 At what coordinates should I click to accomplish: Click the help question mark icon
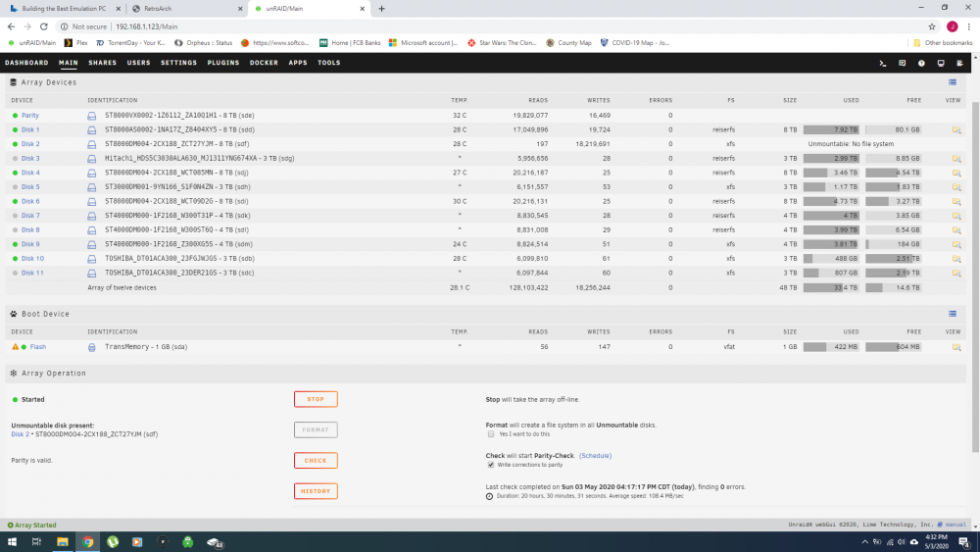point(921,63)
